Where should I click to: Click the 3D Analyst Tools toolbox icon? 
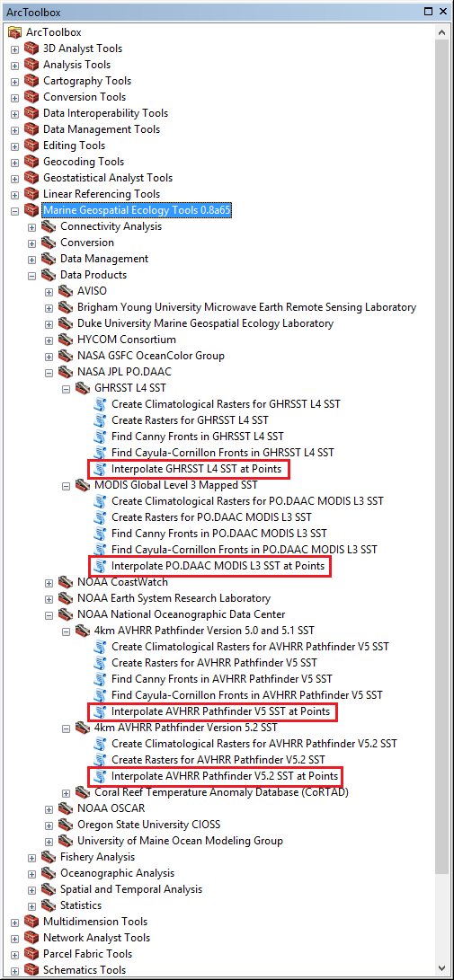[x=31, y=49]
